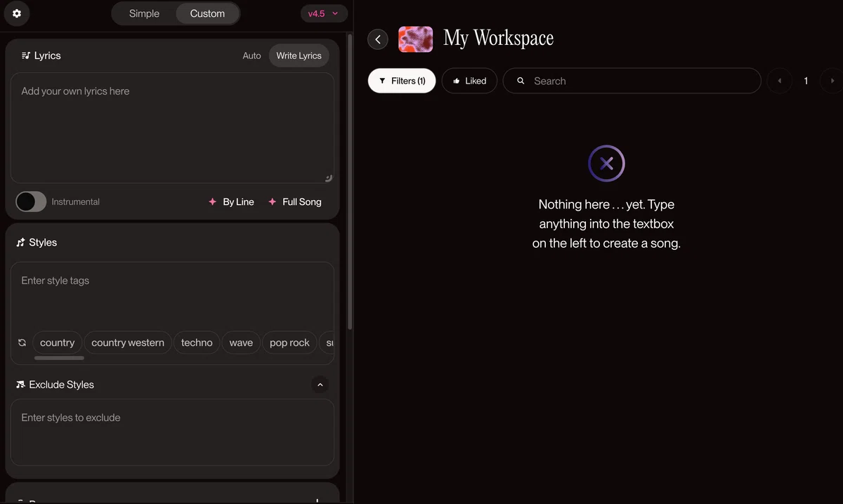Viewport: 843px width, 504px height.
Task: Click the lyrics box resize handle
Action: (x=328, y=178)
